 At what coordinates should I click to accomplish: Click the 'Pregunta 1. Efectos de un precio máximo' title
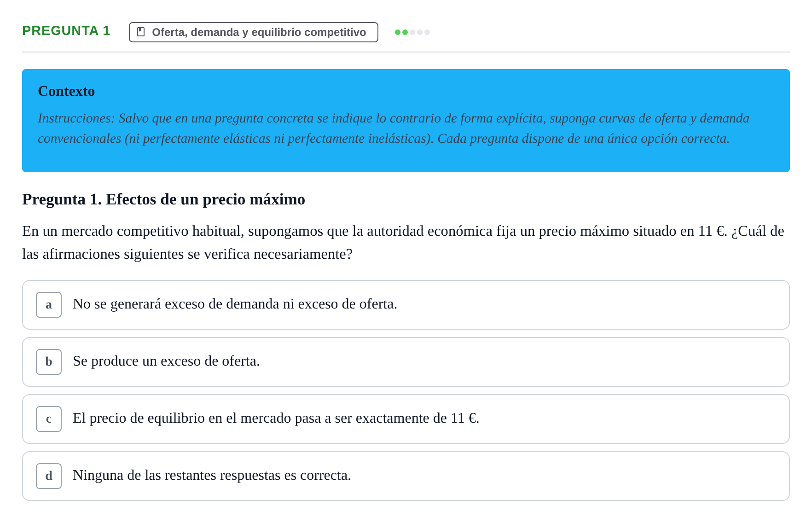pyautogui.click(x=164, y=199)
